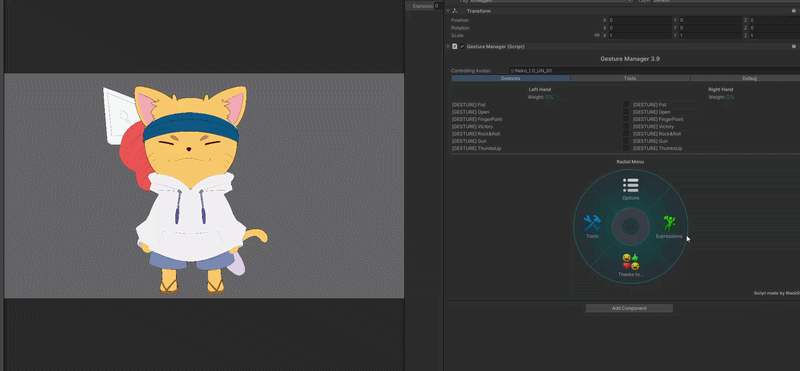800x371 pixels.
Task: Select the left hand [GESTURE] Fist label
Action: [468, 105]
